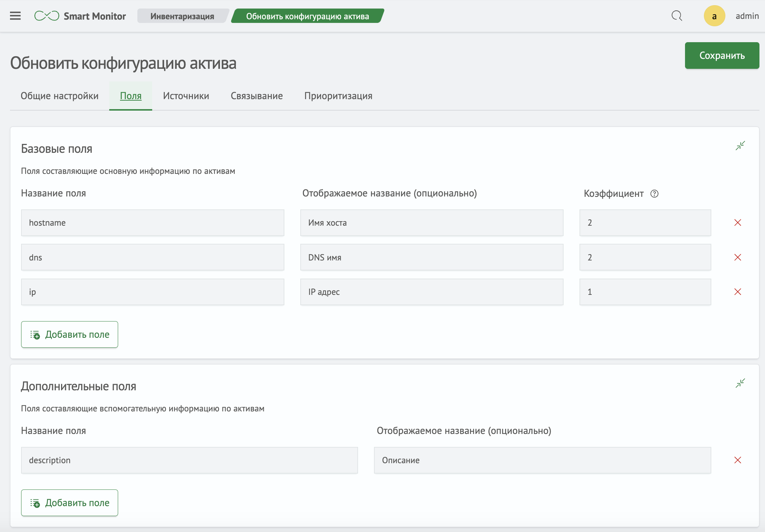
Task: Change hostname coefficient value field
Action: [645, 223]
